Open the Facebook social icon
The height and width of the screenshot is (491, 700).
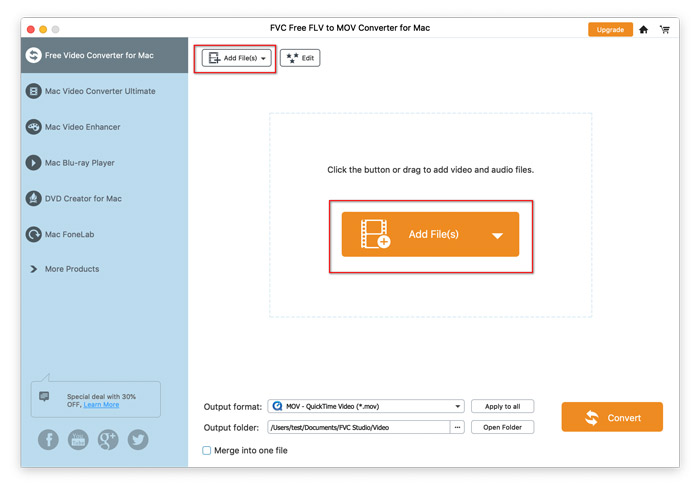click(x=48, y=440)
